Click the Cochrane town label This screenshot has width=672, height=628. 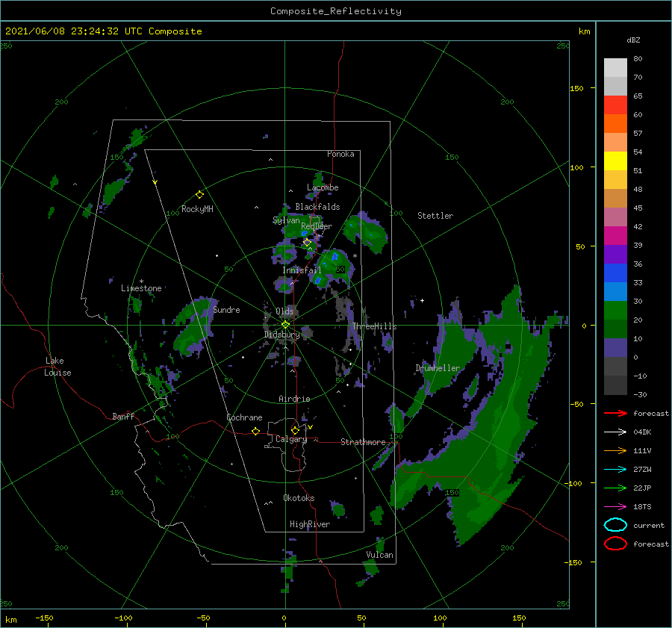pos(244,417)
